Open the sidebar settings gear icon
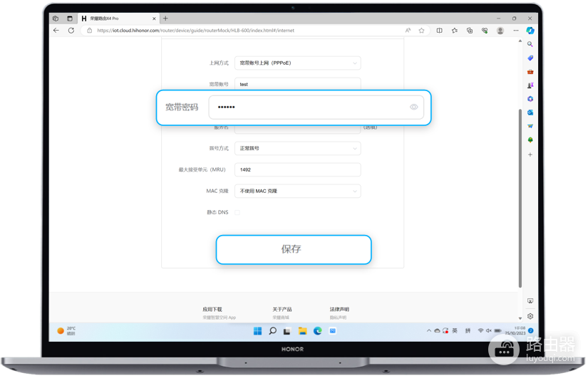This screenshot has width=588, height=378. tap(530, 316)
